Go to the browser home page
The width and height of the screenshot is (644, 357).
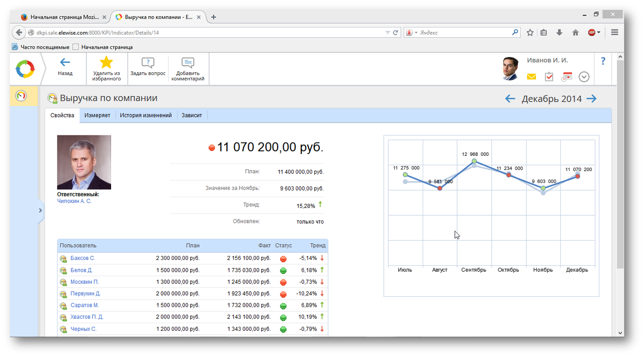pos(575,32)
